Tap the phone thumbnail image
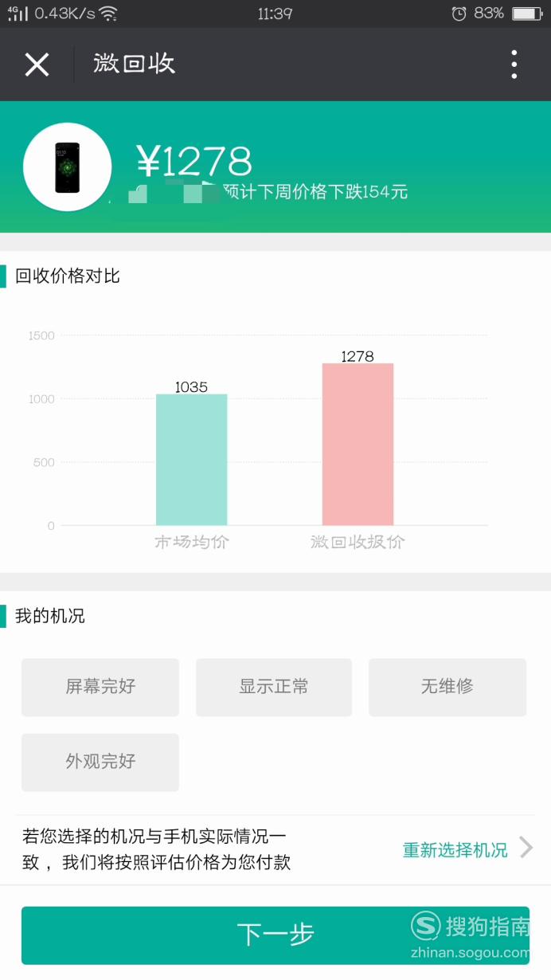The image size is (551, 980). tap(67, 167)
